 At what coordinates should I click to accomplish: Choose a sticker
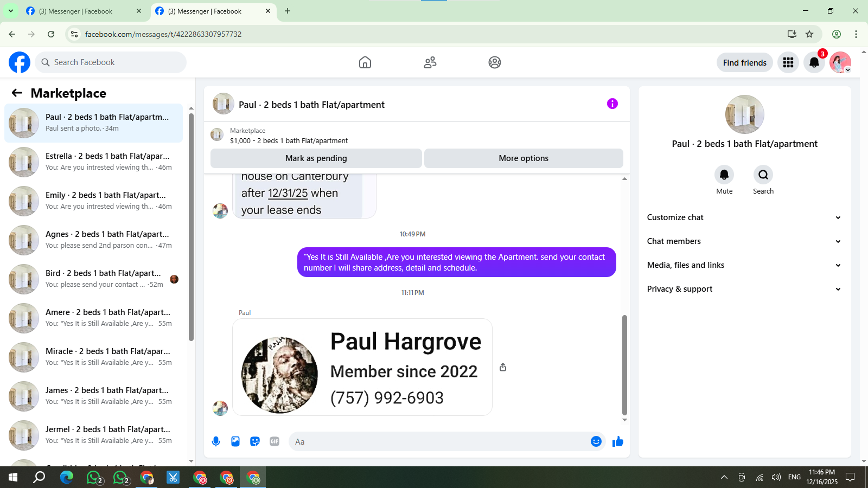(x=255, y=441)
